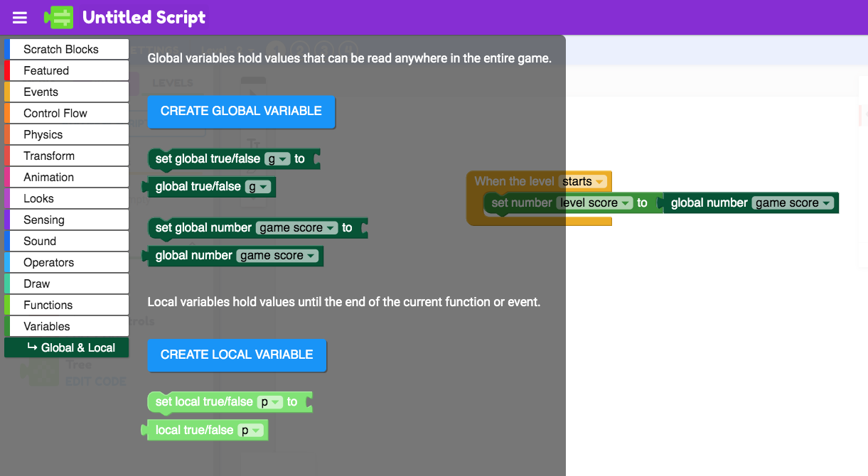Select the Events category
This screenshot has height=476, width=868.
tap(67, 92)
